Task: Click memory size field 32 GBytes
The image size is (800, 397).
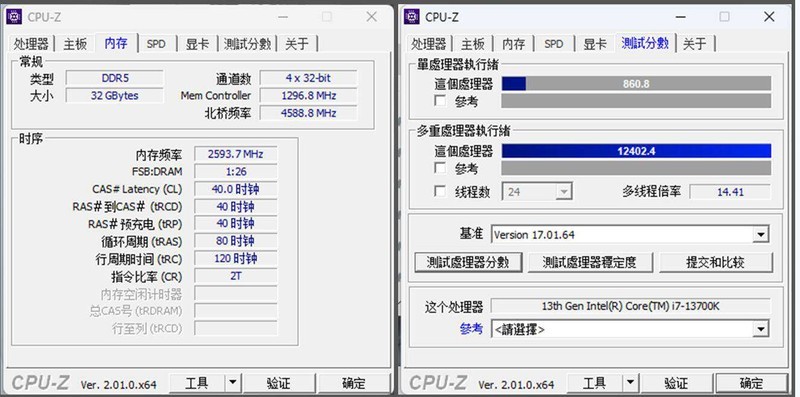Action: (x=115, y=95)
